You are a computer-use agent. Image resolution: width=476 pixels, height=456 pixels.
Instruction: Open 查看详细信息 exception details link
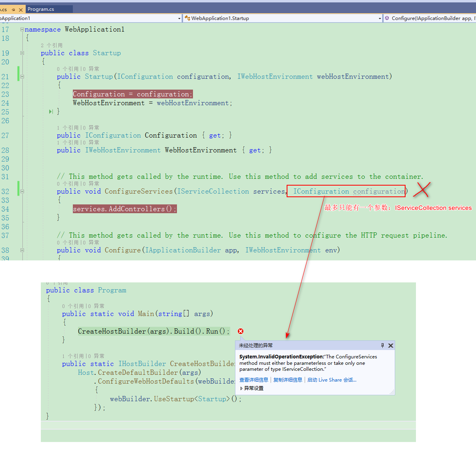253,380
